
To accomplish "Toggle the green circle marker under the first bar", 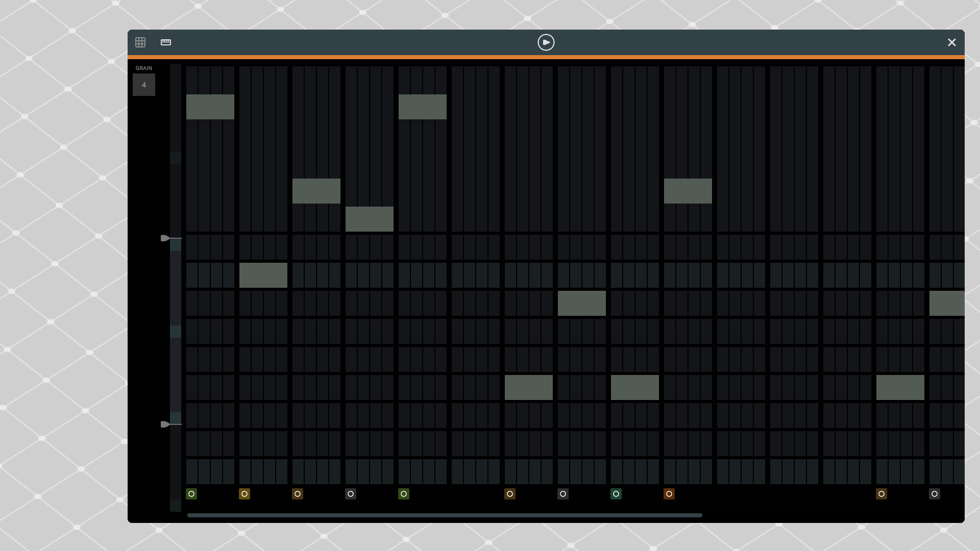I will tap(191, 494).
